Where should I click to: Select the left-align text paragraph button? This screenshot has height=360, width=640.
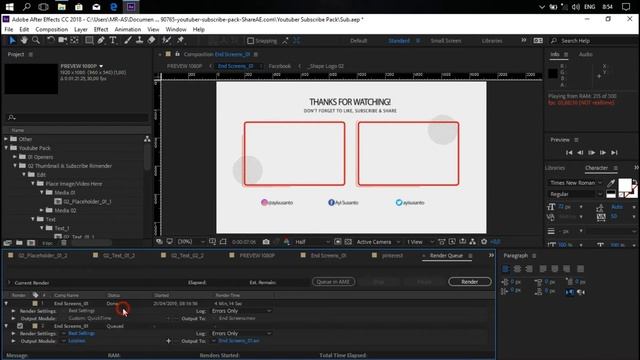505,269
